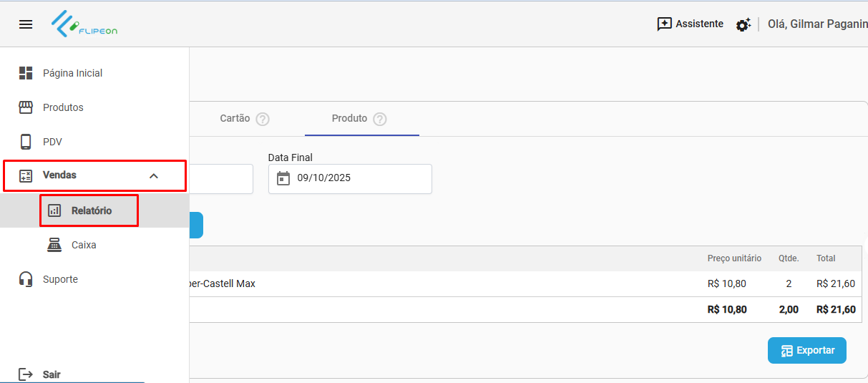Click the FlipeOn logo

tap(84, 24)
